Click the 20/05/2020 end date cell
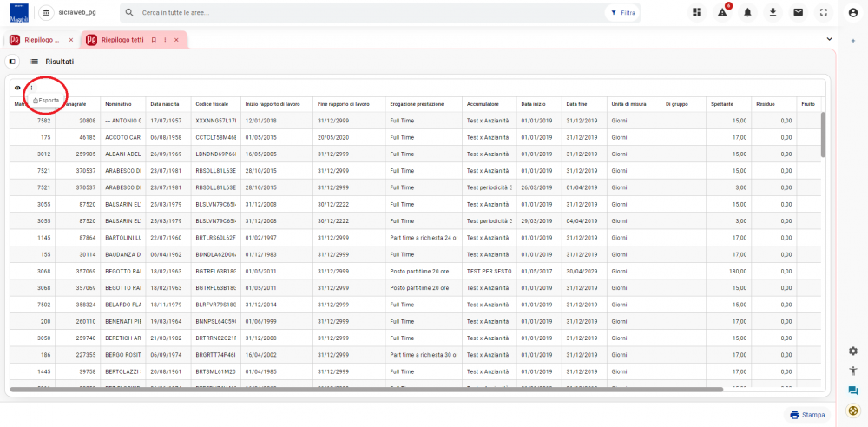This screenshot has width=868, height=427. (349, 137)
